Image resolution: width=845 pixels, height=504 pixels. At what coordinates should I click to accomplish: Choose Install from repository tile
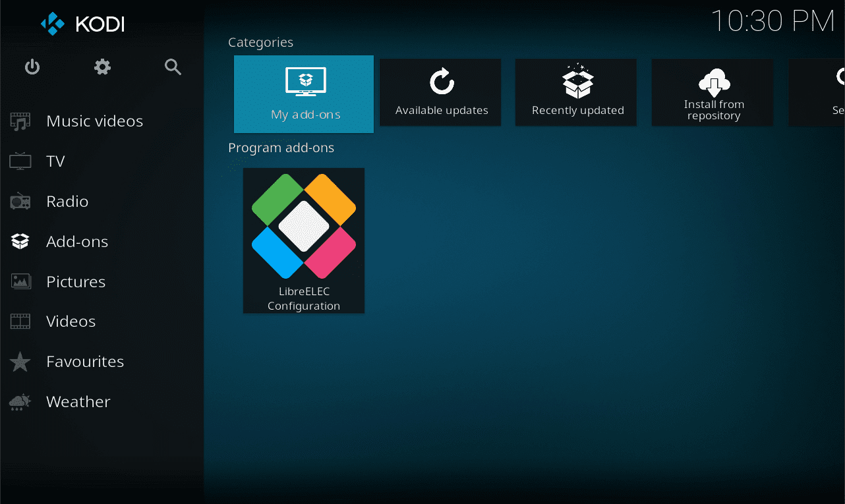[x=713, y=93]
